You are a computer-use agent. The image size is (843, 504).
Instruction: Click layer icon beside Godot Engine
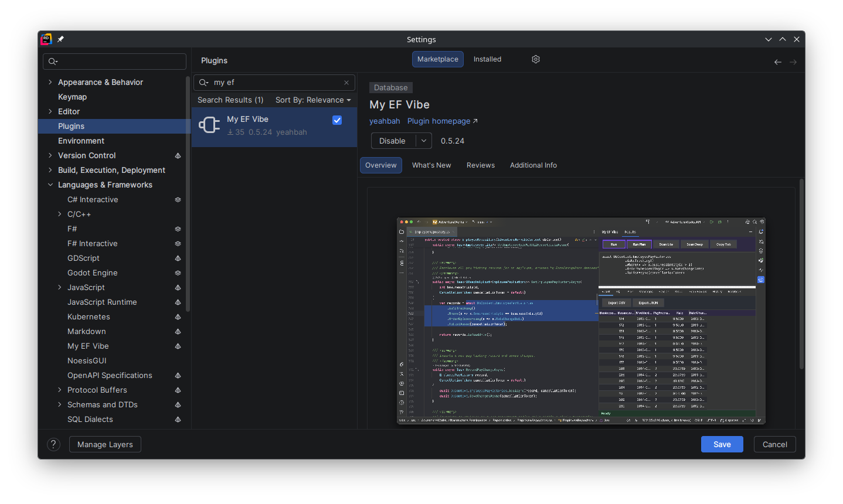pos(178,273)
